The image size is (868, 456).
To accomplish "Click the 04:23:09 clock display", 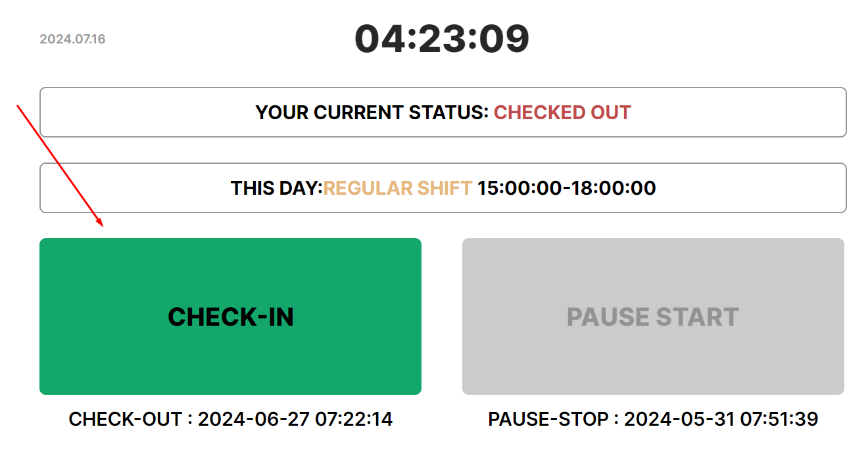I will [x=442, y=39].
